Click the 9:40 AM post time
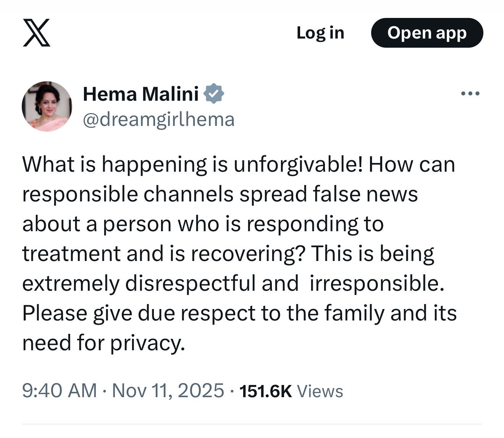 [x=59, y=391]
